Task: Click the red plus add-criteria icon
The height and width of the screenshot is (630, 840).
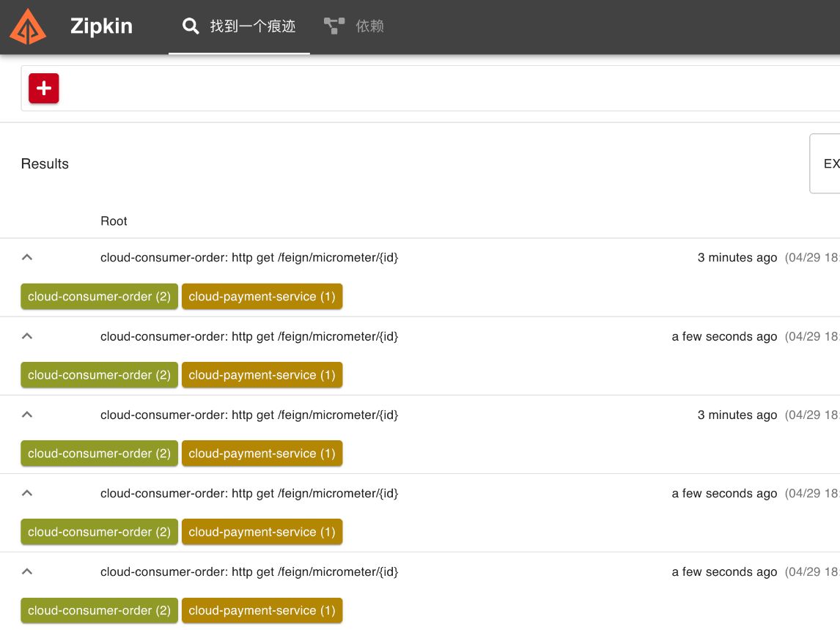Action: 44,89
